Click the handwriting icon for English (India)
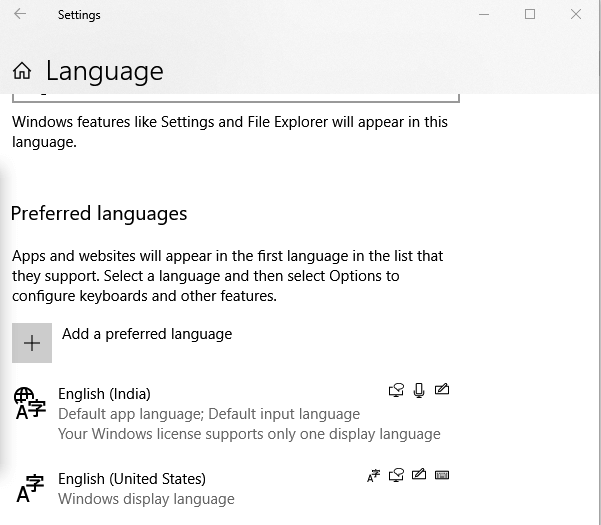601x525 pixels. [442, 389]
